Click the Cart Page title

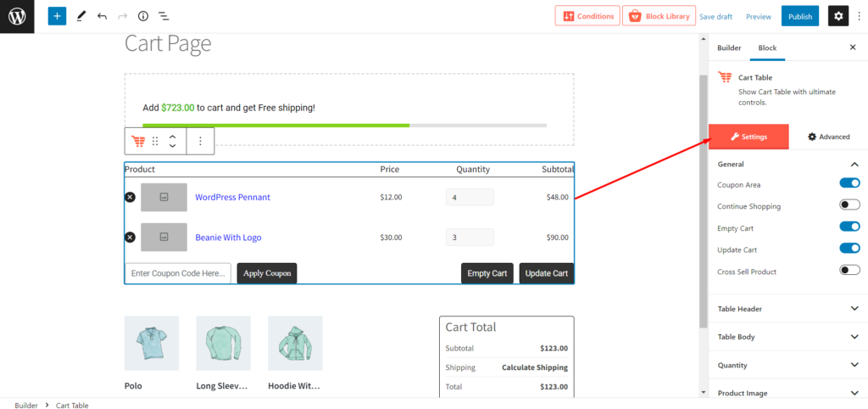pyautogui.click(x=168, y=43)
